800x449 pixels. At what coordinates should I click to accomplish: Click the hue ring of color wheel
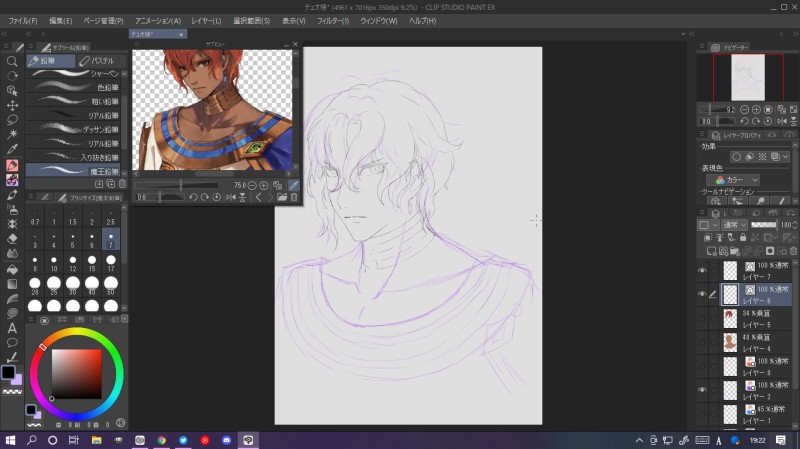pos(77,332)
